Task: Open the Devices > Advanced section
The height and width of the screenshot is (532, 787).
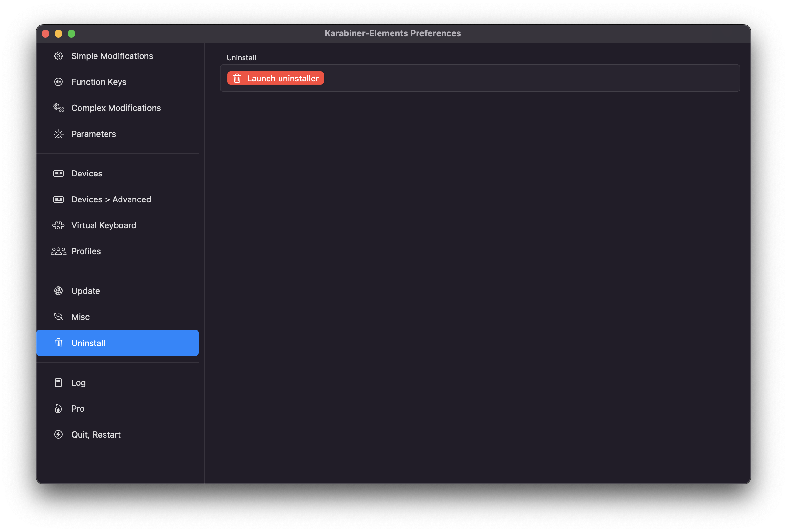Action: (x=111, y=200)
